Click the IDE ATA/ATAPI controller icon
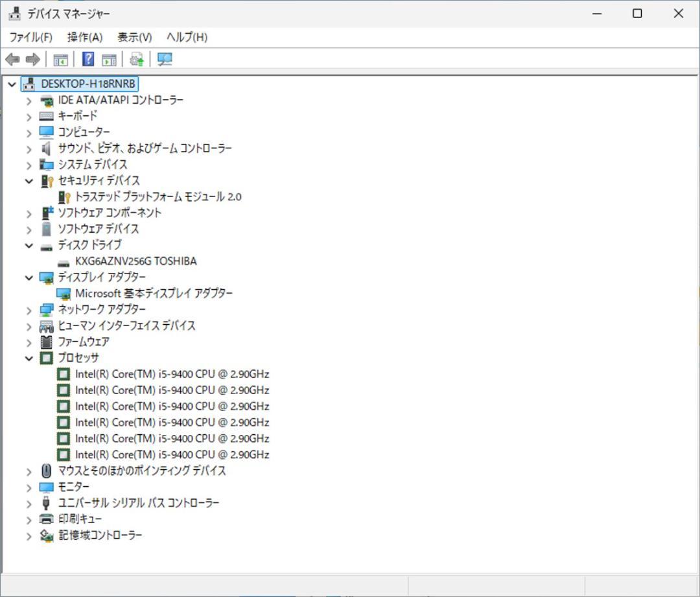700x597 pixels. pyautogui.click(x=47, y=100)
